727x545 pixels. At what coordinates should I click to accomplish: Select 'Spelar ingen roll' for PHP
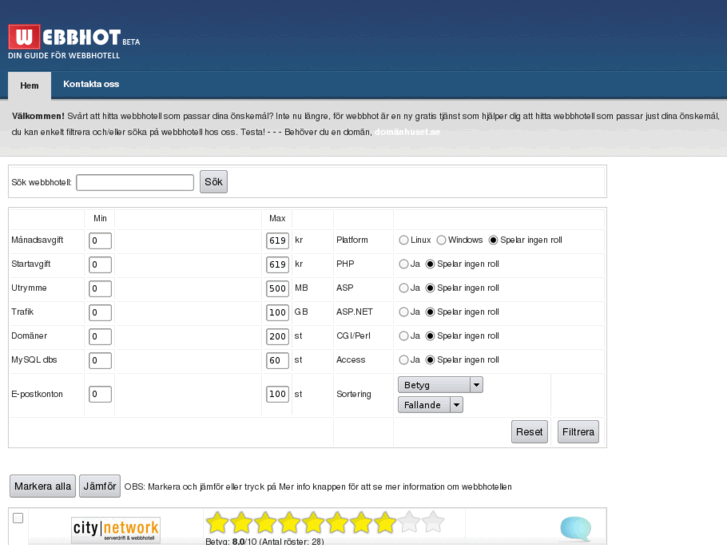click(430, 264)
